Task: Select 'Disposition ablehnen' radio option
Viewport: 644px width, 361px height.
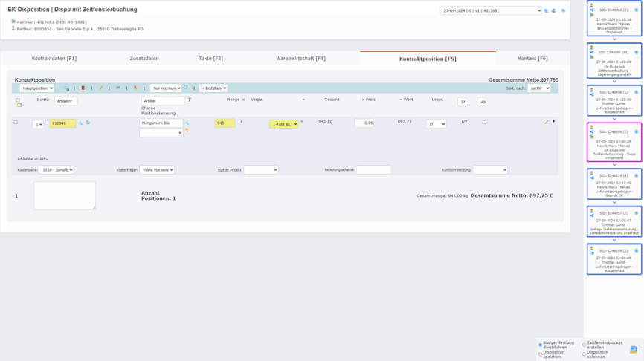Action: tap(585, 354)
